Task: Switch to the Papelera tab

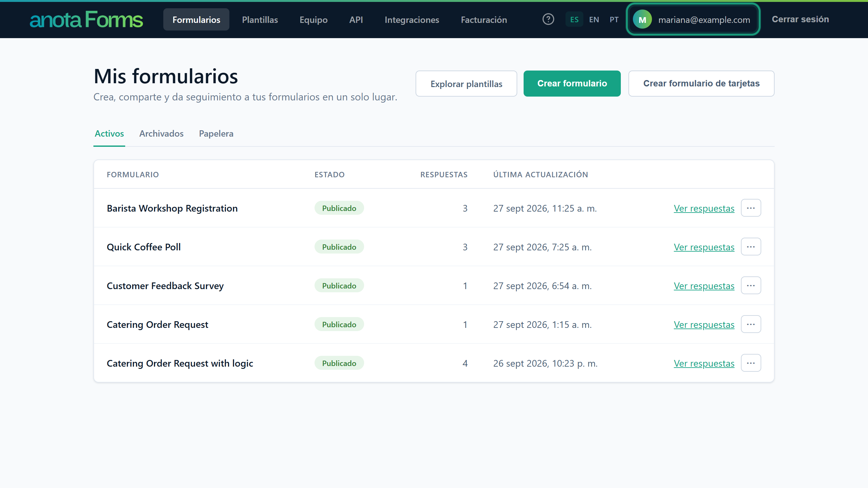Action: pos(216,134)
